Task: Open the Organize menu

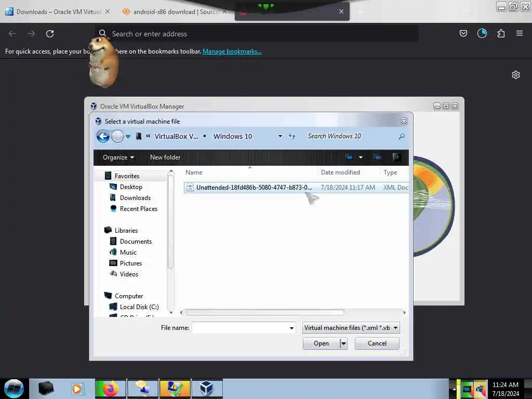Action: point(118,157)
